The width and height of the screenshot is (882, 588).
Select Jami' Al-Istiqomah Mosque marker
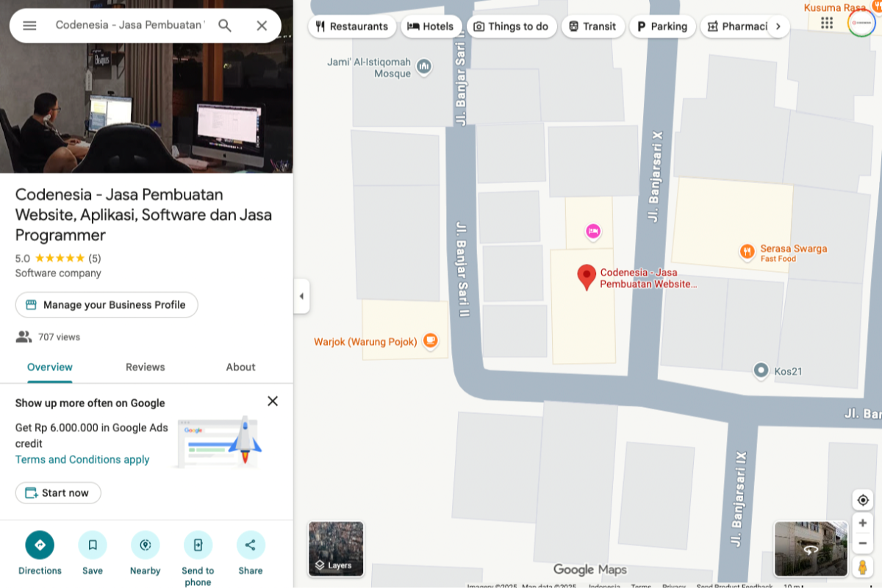[x=423, y=67]
